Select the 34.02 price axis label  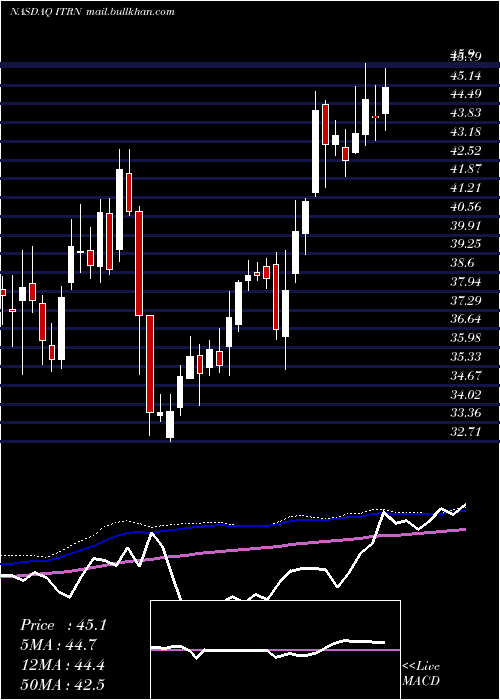coord(466,394)
